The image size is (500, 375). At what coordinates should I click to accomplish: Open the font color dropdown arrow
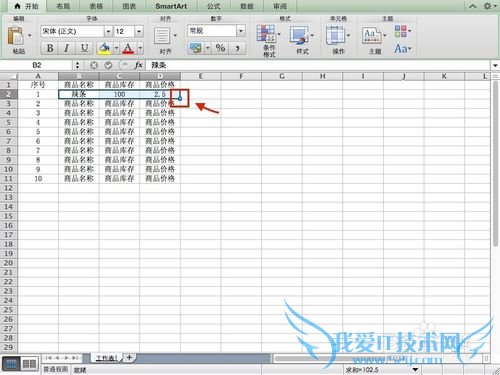click(x=140, y=48)
